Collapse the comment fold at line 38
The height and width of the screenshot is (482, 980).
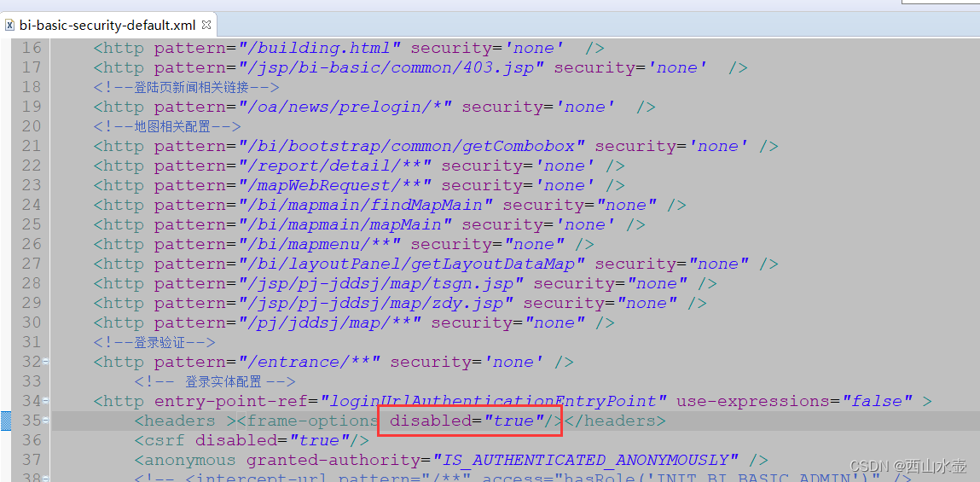point(46,478)
